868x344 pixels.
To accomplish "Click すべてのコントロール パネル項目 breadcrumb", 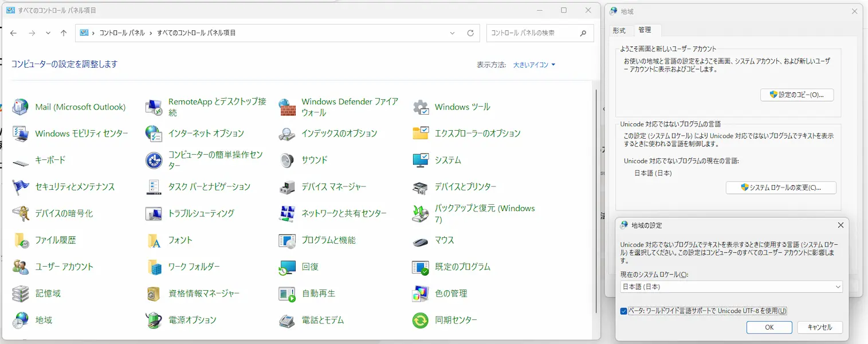I will pyautogui.click(x=197, y=33).
